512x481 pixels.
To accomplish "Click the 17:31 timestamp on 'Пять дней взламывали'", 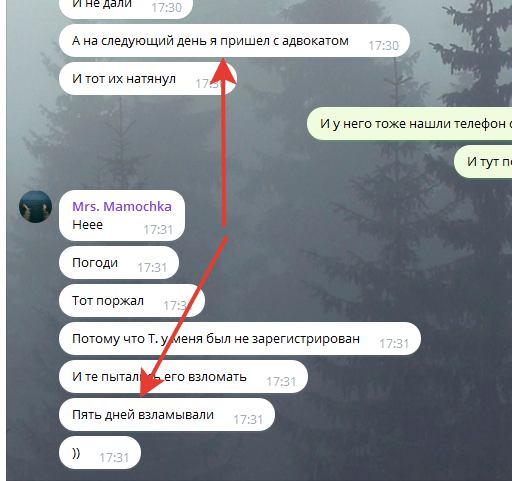I will [248, 420].
